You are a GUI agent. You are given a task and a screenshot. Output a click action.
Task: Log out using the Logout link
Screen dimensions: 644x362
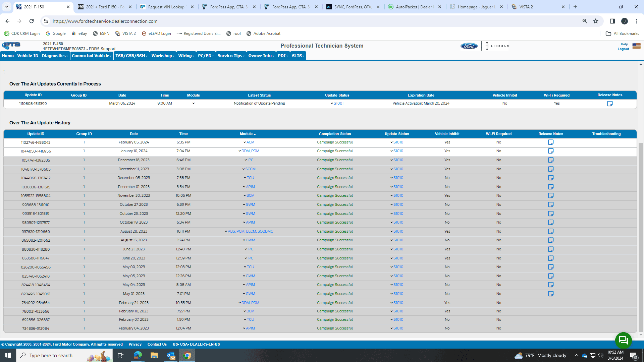pos(623,49)
